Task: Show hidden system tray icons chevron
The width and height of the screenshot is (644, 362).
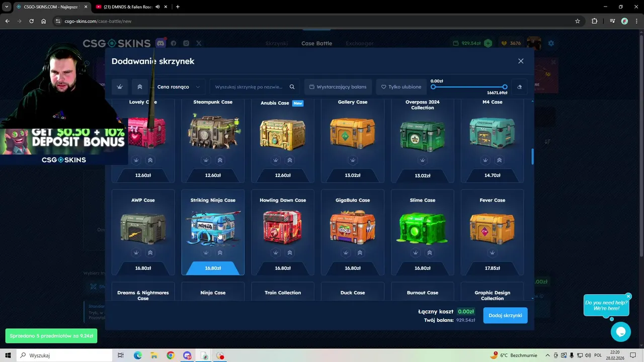Action: pos(548,355)
